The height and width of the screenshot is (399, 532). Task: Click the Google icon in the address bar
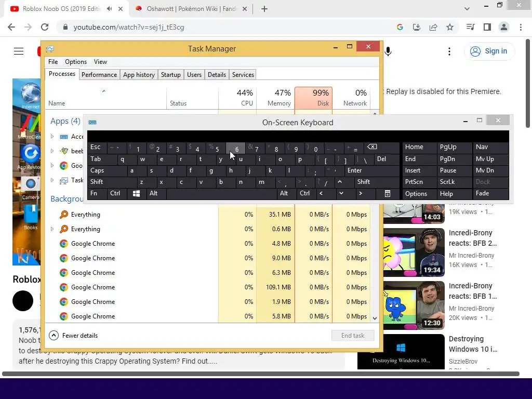pos(400,27)
